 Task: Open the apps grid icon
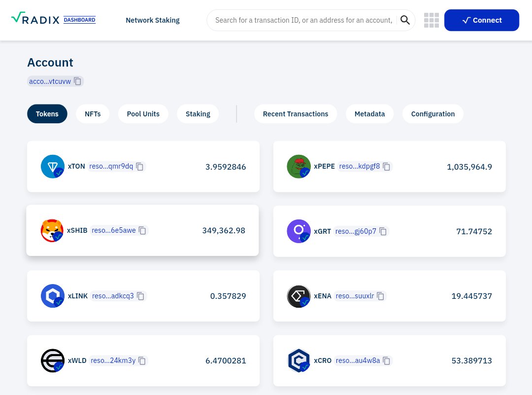(x=431, y=20)
